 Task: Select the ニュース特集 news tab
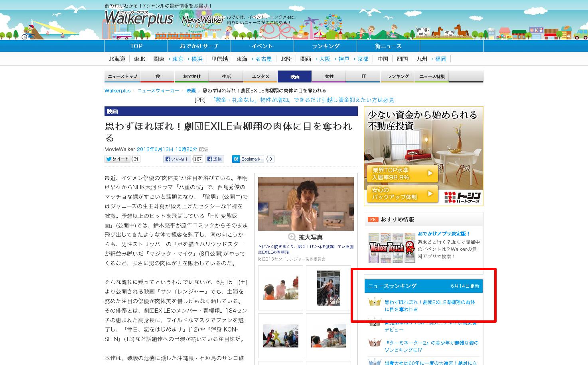(432, 76)
